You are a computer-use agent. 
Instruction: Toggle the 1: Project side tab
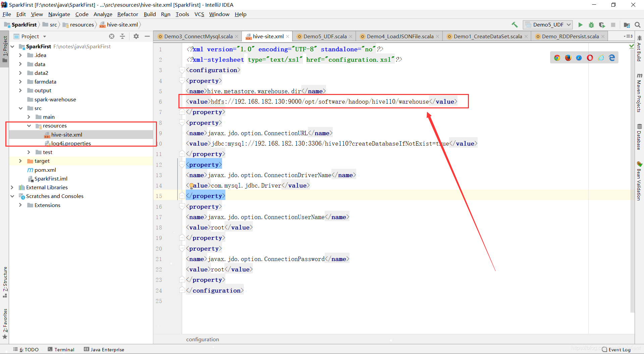(x=5, y=49)
